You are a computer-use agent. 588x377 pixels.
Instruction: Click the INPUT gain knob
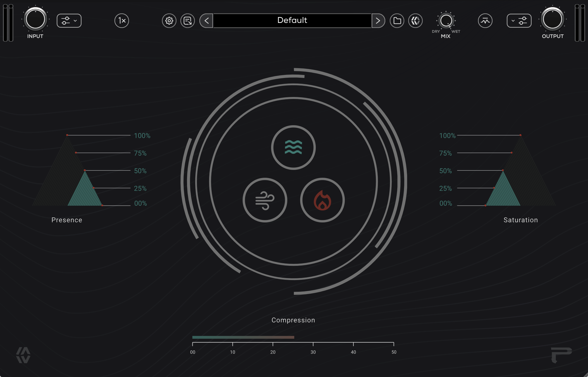pyautogui.click(x=35, y=19)
